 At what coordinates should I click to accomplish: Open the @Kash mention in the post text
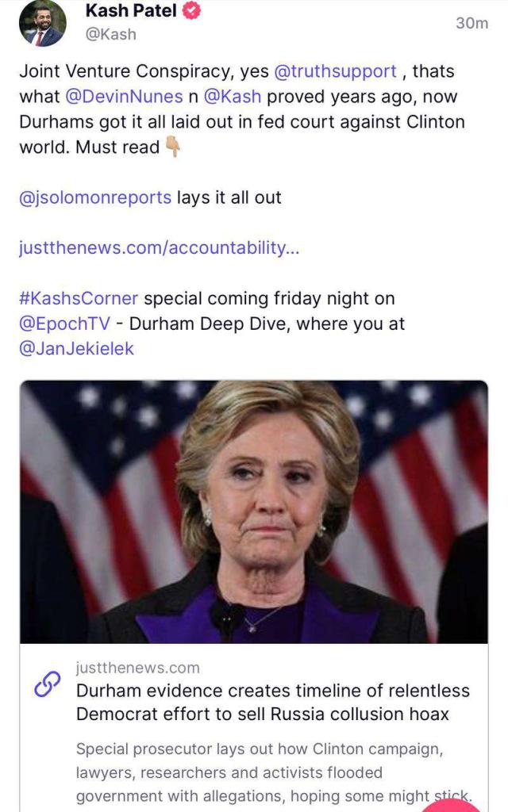(x=233, y=96)
